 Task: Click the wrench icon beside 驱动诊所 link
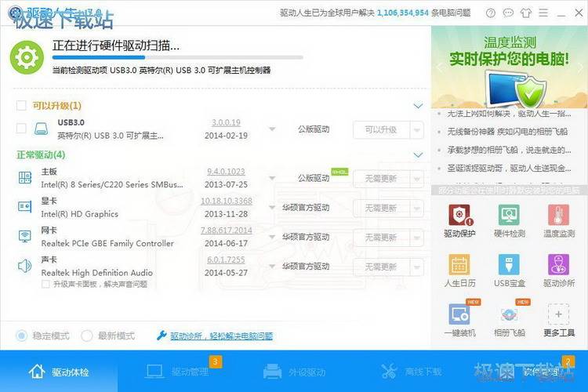pyautogui.click(x=162, y=335)
